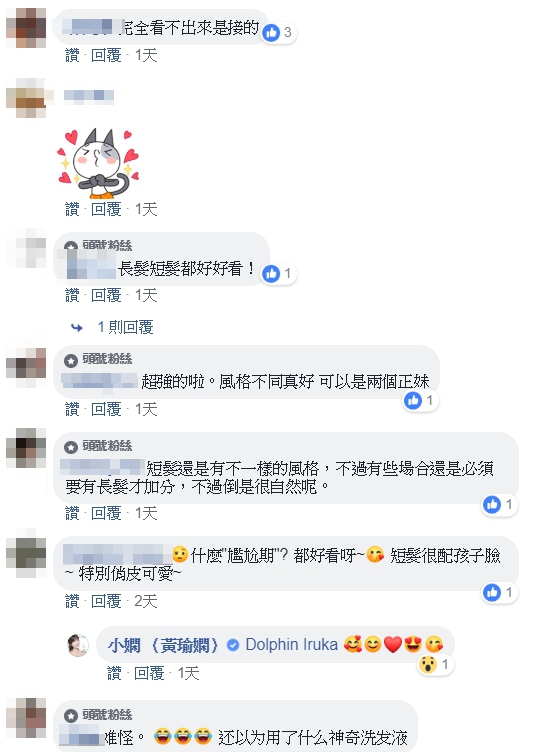Open wow reaction on 小嫻 reply

(435, 665)
